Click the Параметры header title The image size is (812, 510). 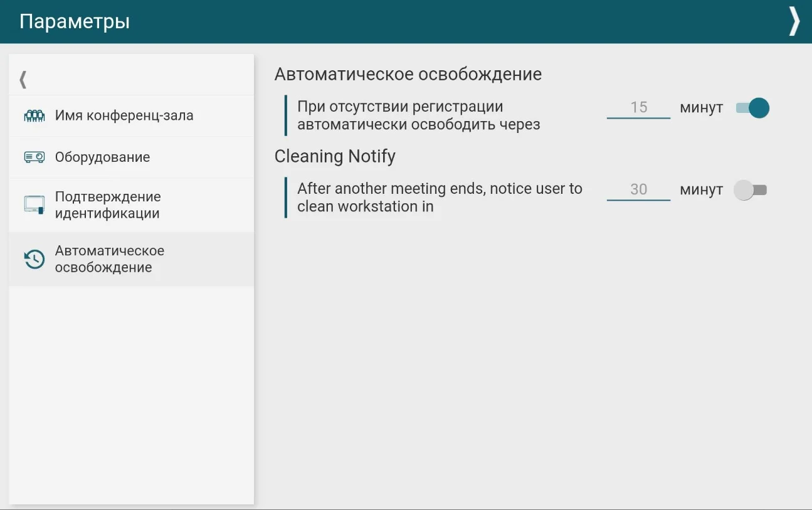coord(75,21)
